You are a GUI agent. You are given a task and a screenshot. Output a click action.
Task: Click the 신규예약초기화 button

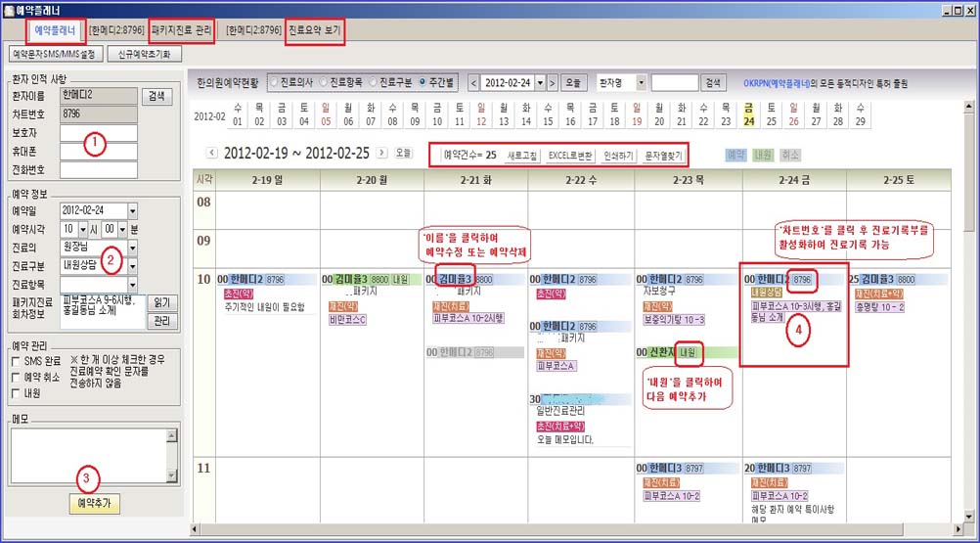(x=144, y=55)
